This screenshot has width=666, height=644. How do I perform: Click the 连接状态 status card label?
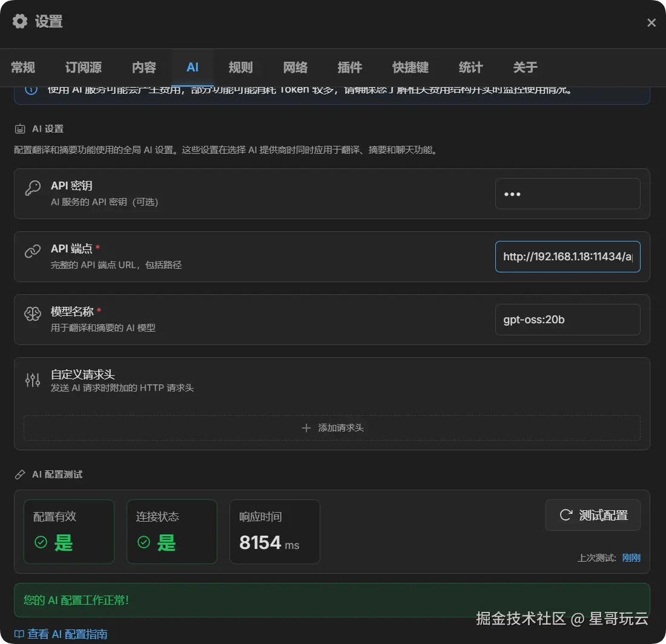pos(157,517)
